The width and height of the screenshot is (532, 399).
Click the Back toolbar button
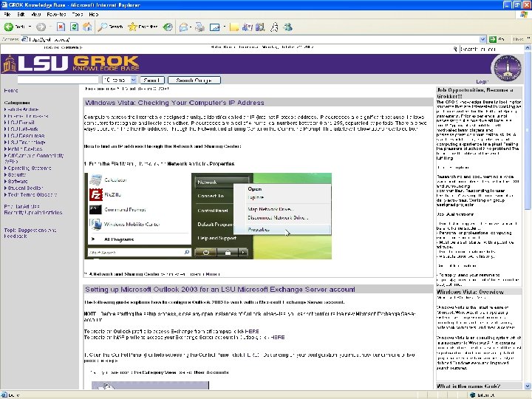pyautogui.click(x=14, y=27)
